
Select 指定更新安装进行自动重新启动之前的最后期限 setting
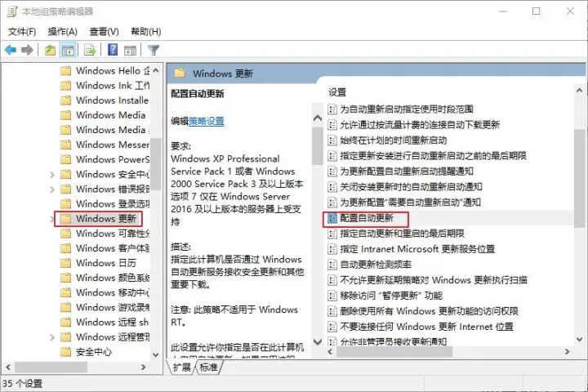click(x=433, y=156)
